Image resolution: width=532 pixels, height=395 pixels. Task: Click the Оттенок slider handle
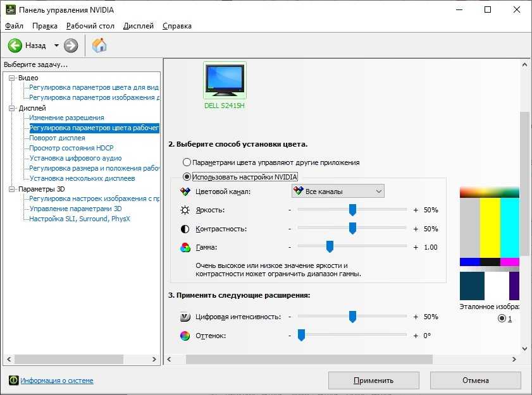(x=301, y=336)
